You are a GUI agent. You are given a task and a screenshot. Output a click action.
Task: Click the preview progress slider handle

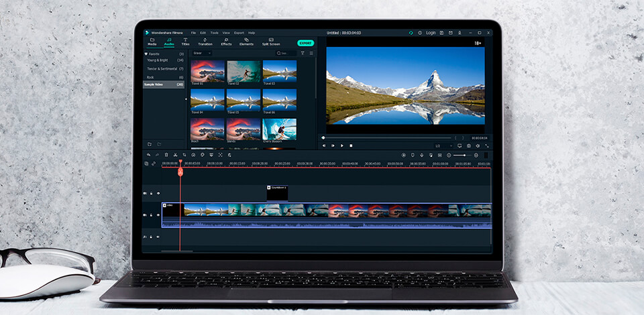pos(323,138)
